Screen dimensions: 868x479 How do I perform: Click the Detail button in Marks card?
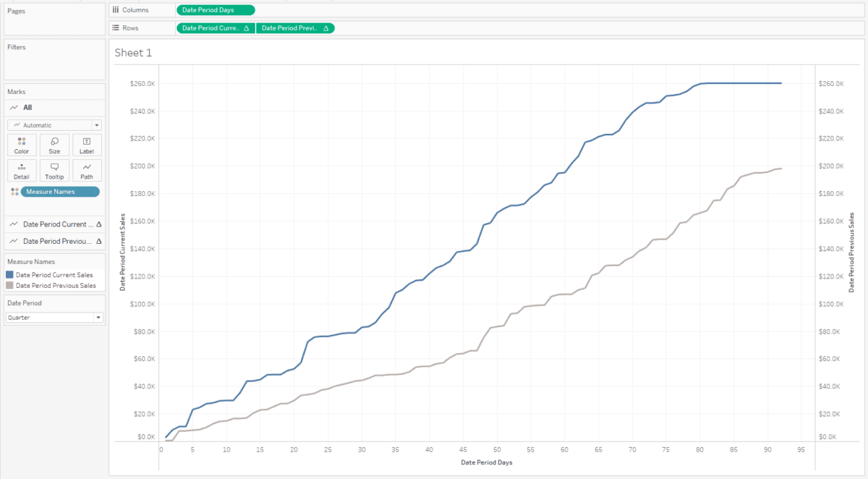click(x=22, y=171)
